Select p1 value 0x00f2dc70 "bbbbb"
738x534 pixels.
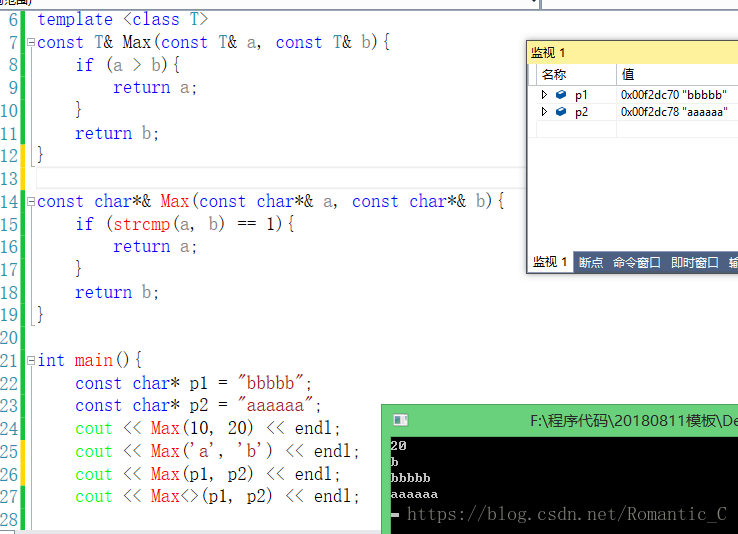(674, 95)
